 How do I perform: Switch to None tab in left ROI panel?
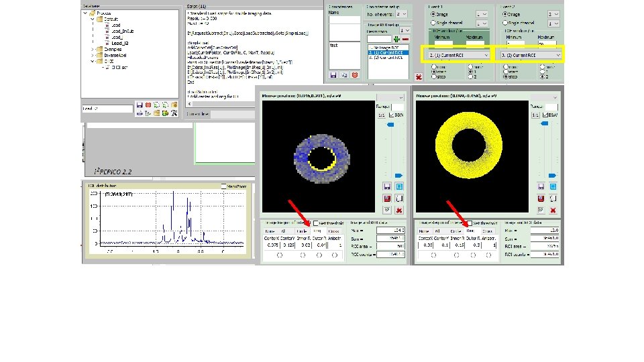coord(270,231)
